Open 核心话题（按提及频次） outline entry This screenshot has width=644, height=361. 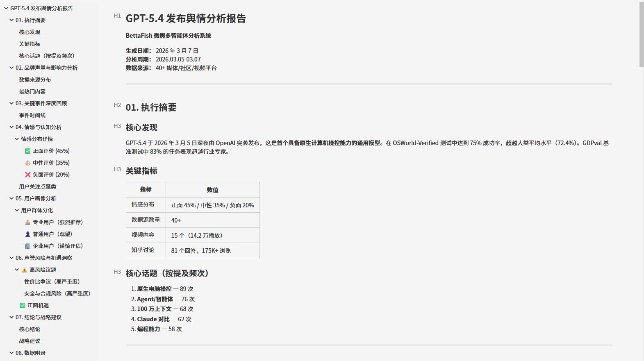(x=47, y=56)
